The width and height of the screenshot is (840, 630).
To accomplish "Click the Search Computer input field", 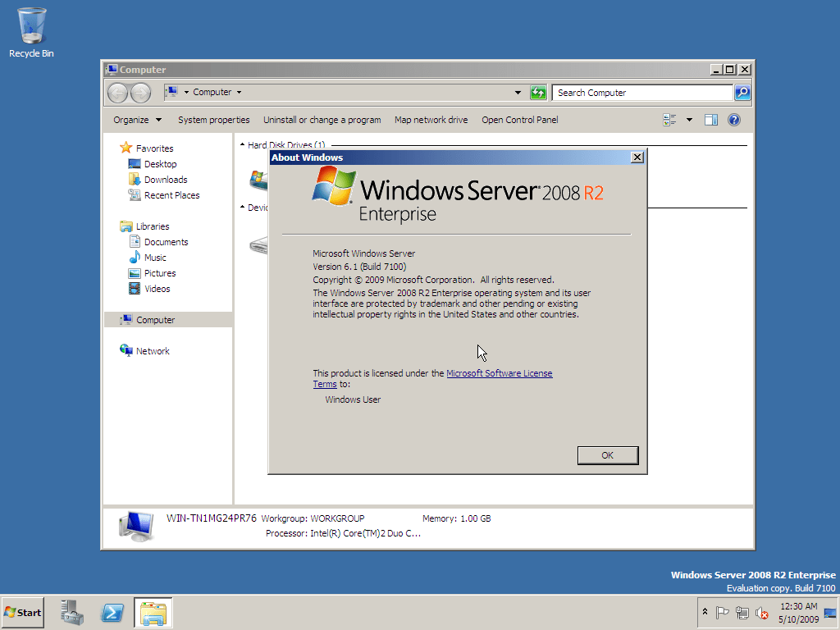I will point(640,92).
